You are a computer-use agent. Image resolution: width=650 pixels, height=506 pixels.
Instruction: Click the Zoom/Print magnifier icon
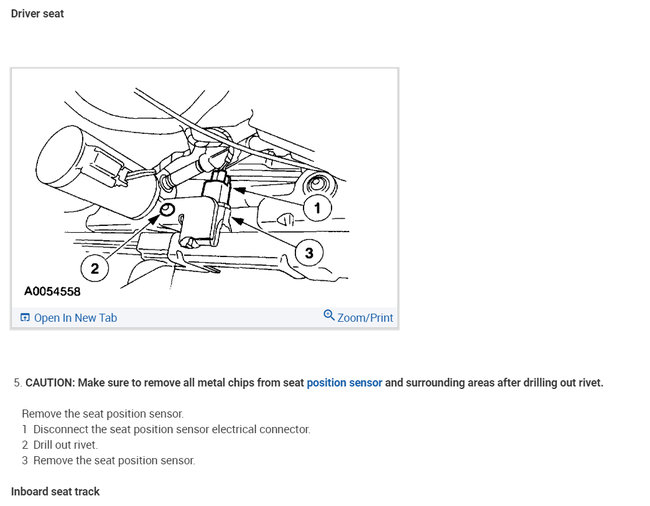click(329, 316)
